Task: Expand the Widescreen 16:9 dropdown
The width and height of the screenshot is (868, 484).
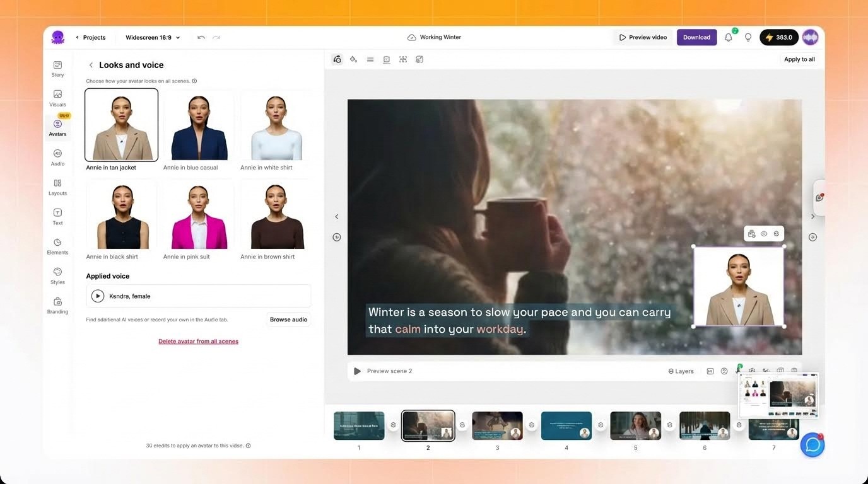Action: [x=153, y=37]
